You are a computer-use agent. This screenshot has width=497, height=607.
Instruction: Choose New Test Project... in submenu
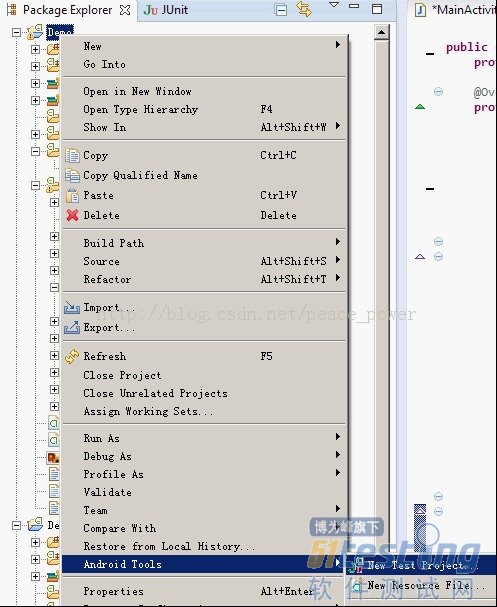coord(420,566)
